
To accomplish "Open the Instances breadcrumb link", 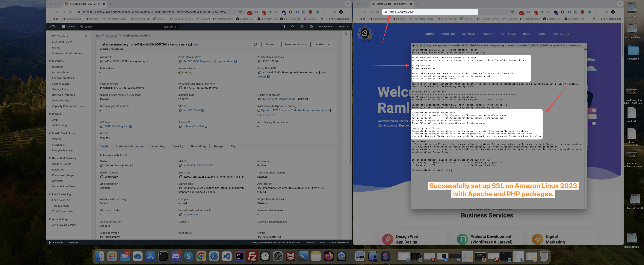I will tap(111, 36).
